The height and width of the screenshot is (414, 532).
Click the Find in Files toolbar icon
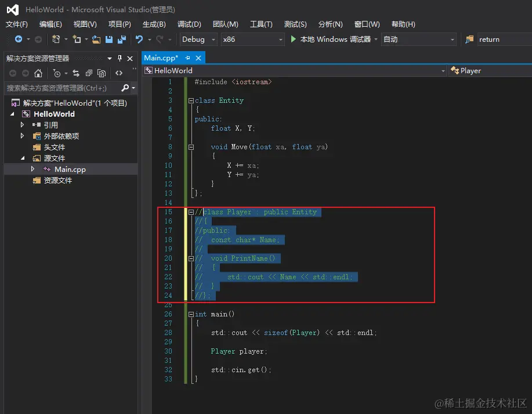pyautogui.click(x=469, y=39)
